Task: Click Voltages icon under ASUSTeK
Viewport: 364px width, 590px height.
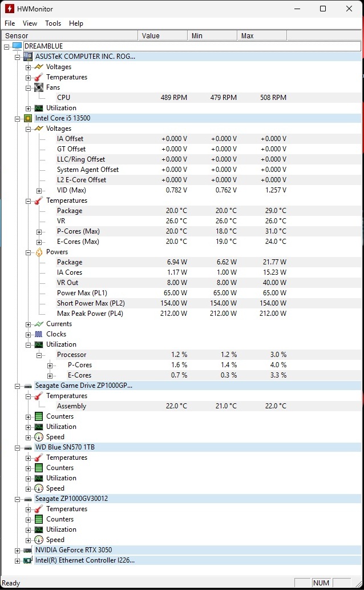Action: coord(39,67)
